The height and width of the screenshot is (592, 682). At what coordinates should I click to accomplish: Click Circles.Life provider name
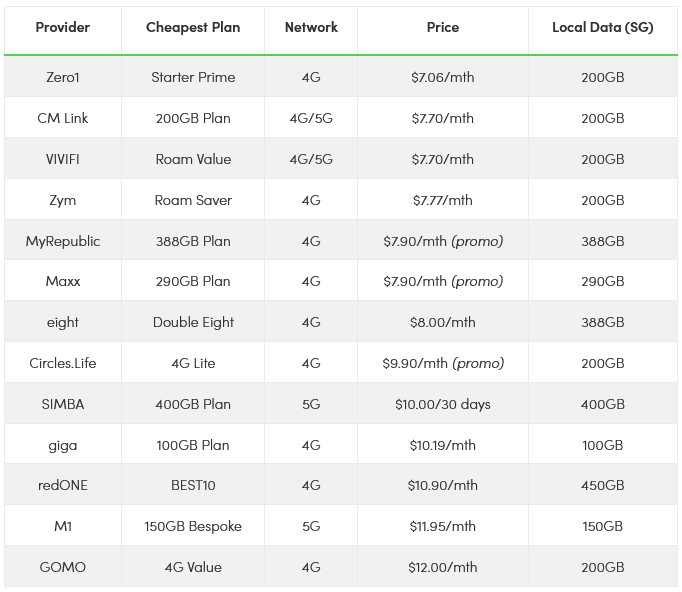tap(62, 363)
